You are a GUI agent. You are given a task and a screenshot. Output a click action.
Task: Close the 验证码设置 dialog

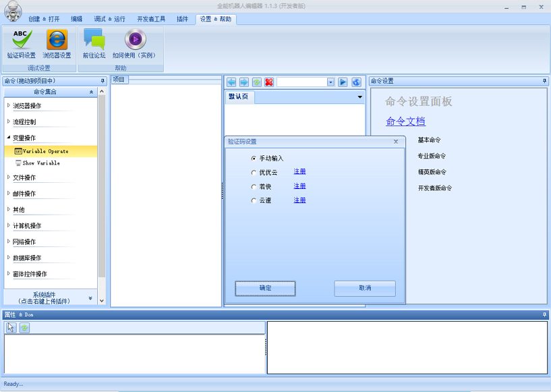[x=396, y=142]
